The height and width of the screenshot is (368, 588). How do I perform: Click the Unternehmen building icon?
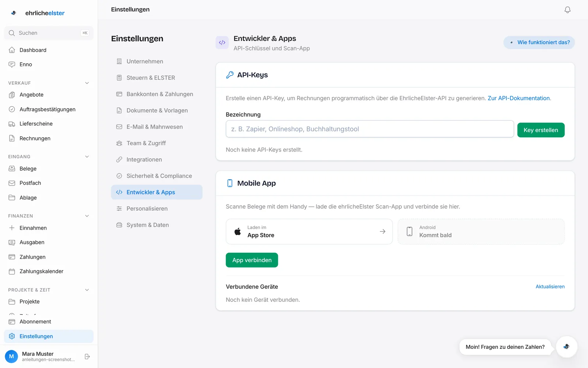tap(119, 61)
